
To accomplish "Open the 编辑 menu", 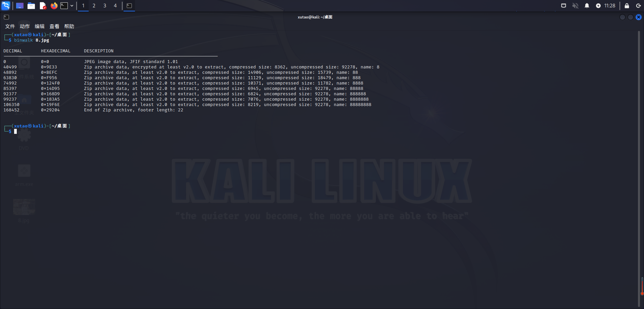I will click(40, 27).
